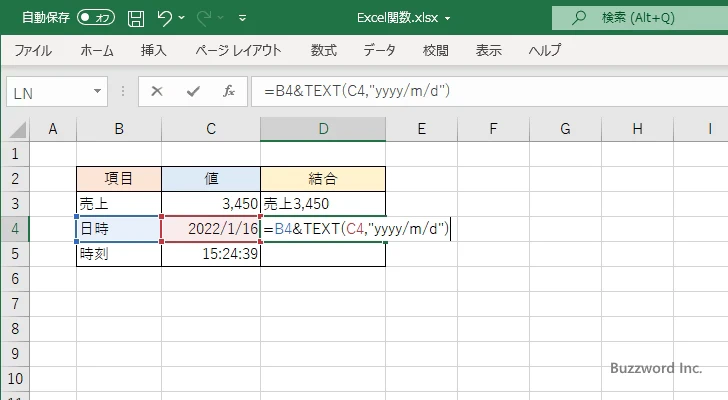Click cell B4 containing 日時
This screenshot has width=728, height=400.
tap(119, 229)
